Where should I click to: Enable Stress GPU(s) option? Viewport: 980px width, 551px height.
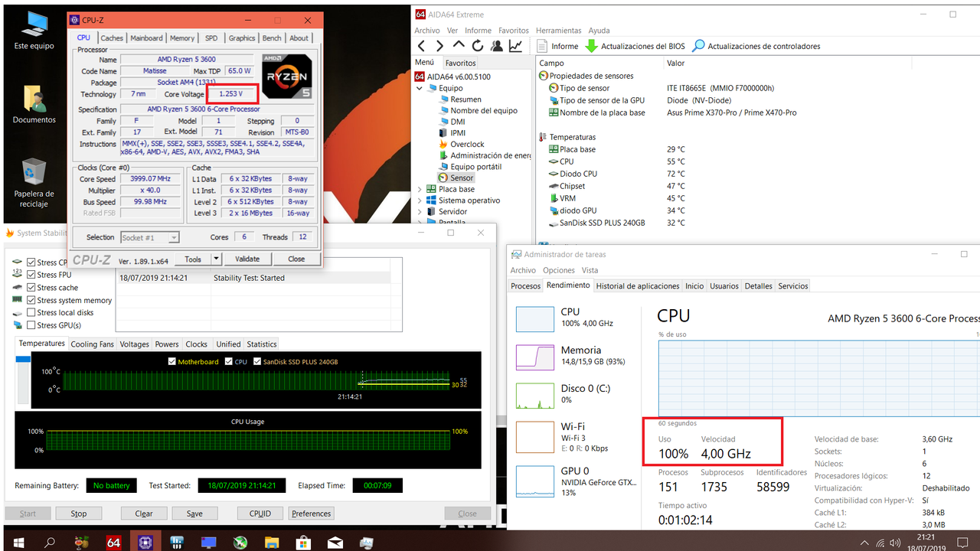tap(31, 325)
